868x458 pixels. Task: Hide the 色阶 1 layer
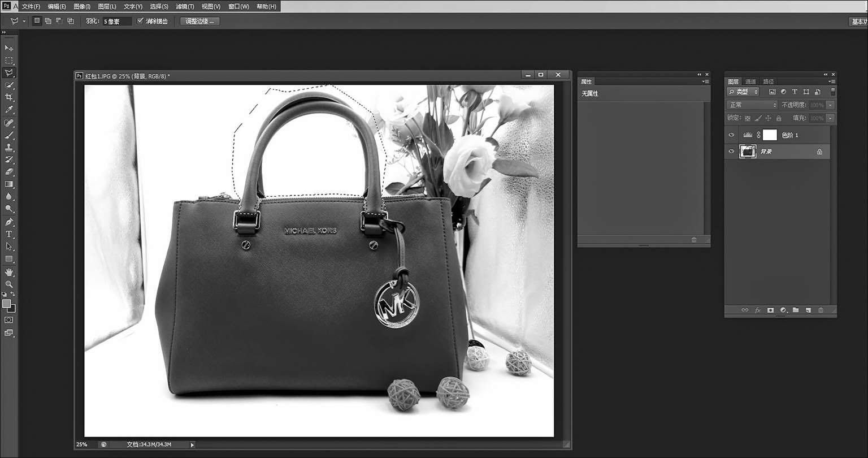coord(731,135)
